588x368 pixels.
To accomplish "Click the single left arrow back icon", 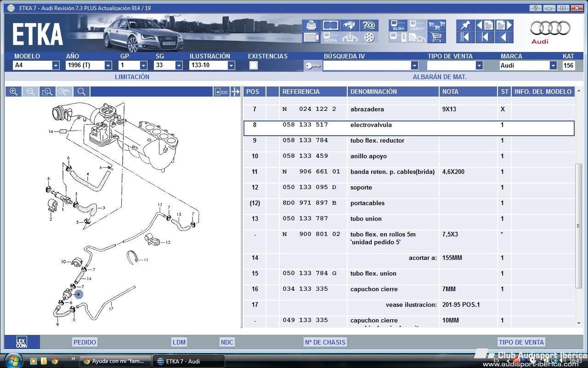I will point(504,37).
